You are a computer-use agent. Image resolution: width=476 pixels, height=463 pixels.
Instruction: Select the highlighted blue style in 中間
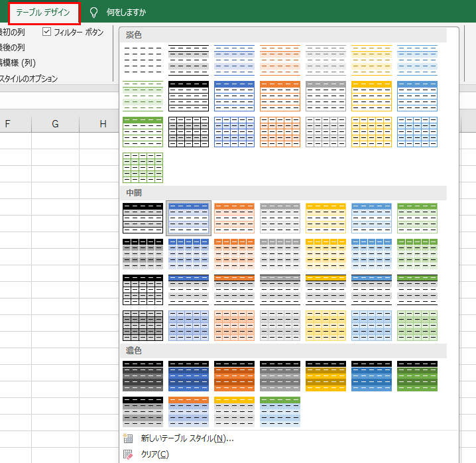click(x=188, y=218)
